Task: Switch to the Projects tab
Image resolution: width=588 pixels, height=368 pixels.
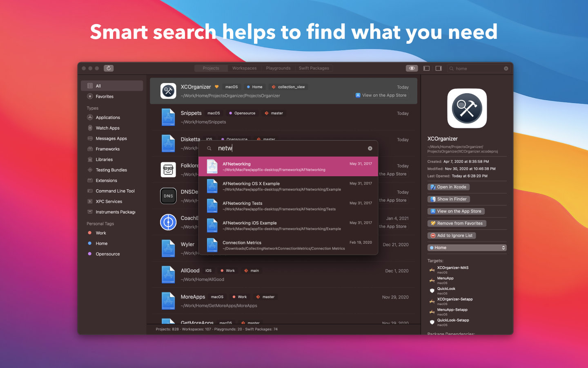Action: 211,68
